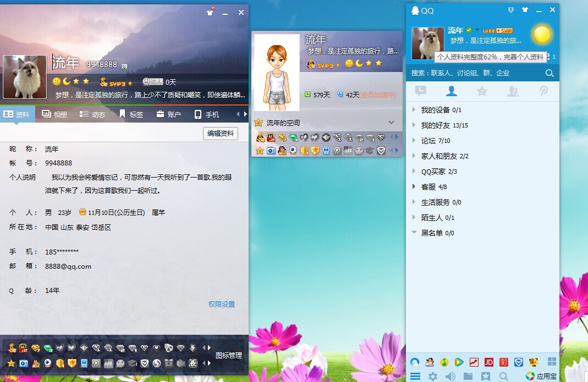Viewport: 588px width, 382px height.
Task: Open the QQ Pet bear icon
Action: (x=533, y=362)
